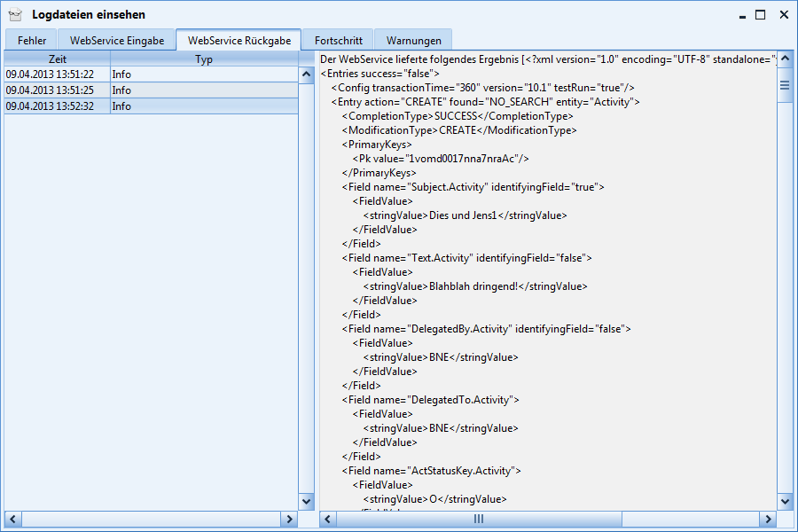Image resolution: width=798 pixels, height=532 pixels.
Task: Click the XML pane's vertical scrollbar thumb
Action: (785, 86)
